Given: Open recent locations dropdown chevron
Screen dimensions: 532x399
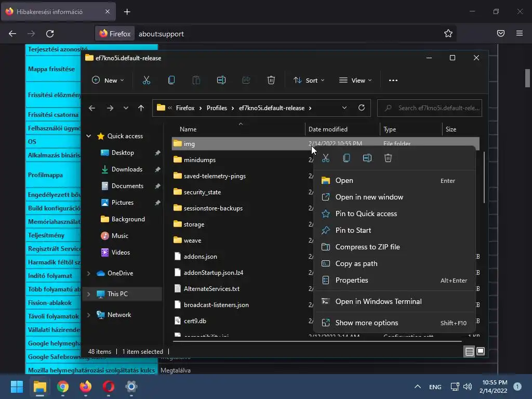Looking at the screenshot, I should click(126, 108).
